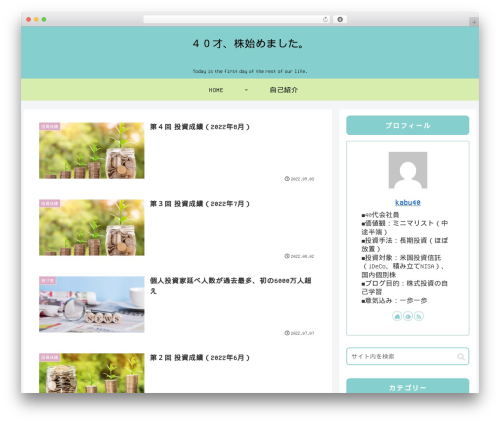Open the post 第２回 投資成績（2022年6月）
Image resolution: width=500 pixels, height=423 pixels.
199,358
